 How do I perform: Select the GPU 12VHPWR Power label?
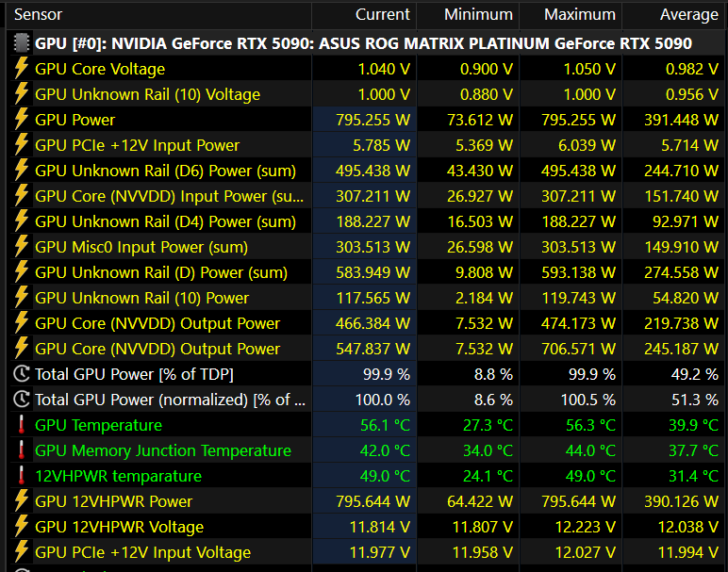(x=113, y=501)
